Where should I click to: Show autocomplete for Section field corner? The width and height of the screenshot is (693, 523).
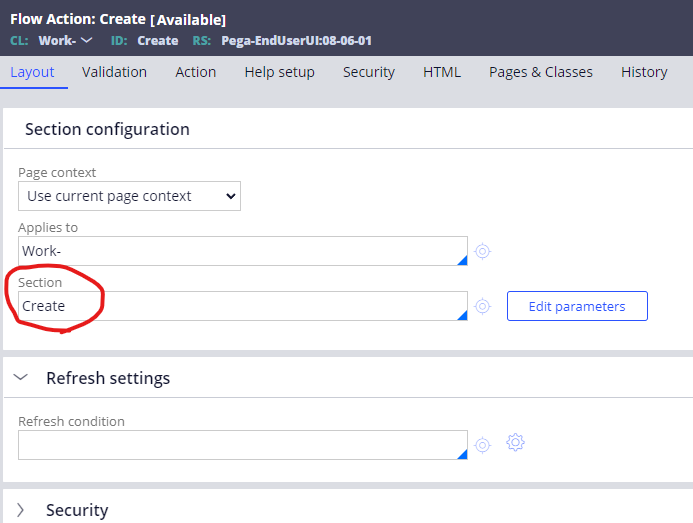(462, 315)
